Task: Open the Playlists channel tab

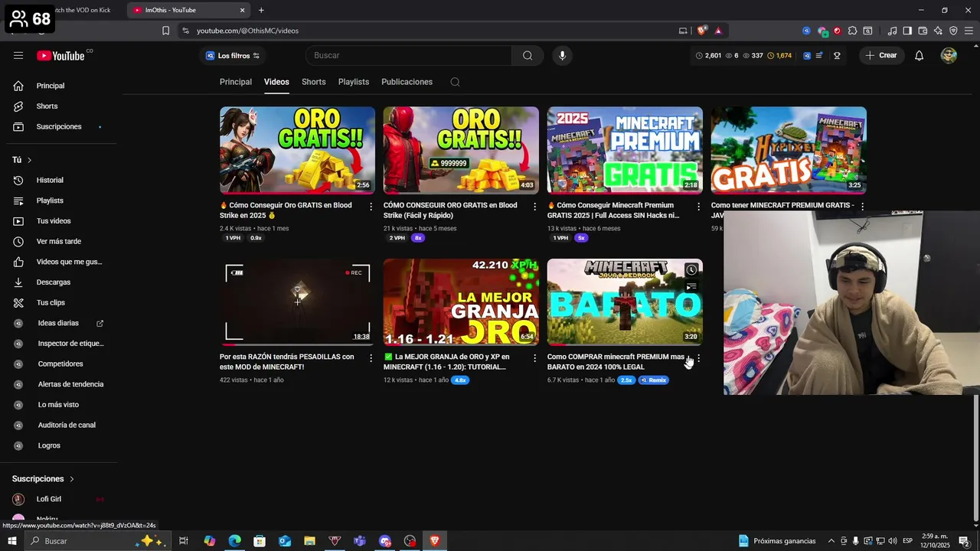Action: coord(354,82)
